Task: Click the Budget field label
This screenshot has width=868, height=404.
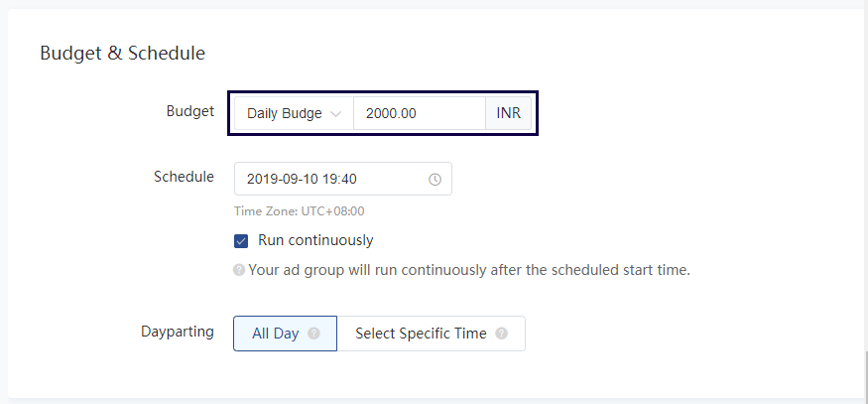Action: (189, 111)
